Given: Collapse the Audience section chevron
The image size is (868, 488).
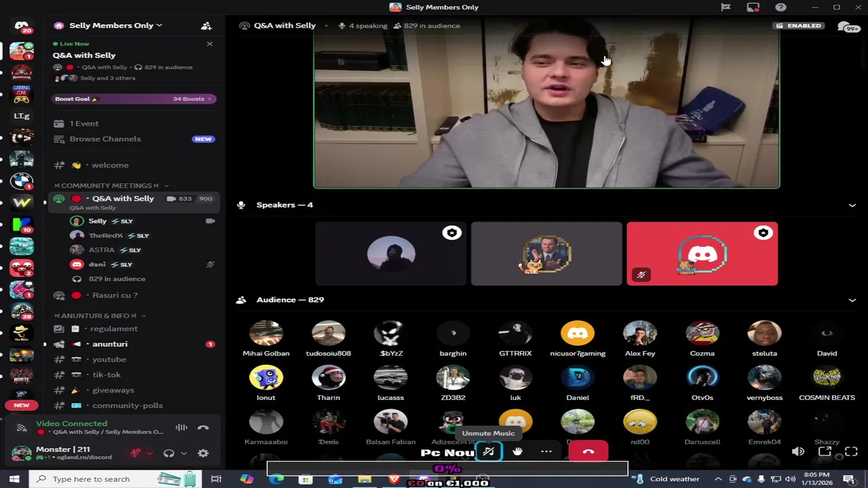Looking at the screenshot, I should pyautogui.click(x=852, y=300).
